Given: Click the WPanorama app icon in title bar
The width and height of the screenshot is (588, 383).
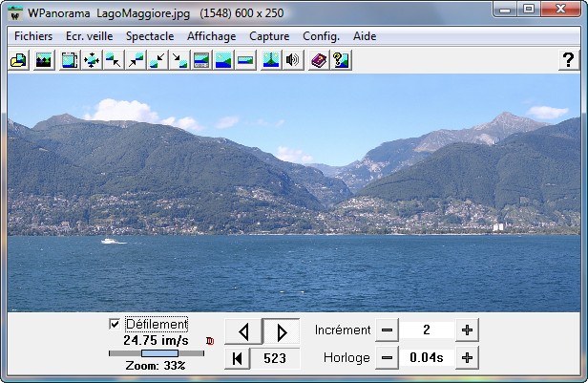Looking at the screenshot, I should click(x=15, y=13).
